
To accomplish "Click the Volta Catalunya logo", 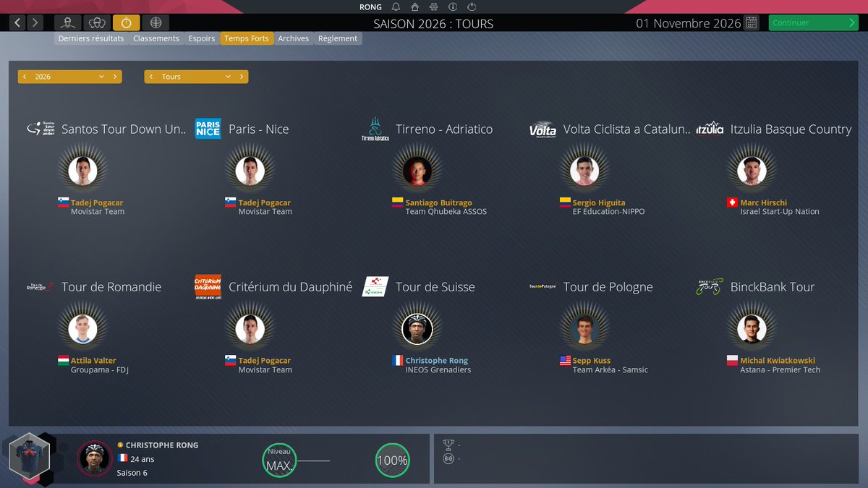I will click(542, 129).
